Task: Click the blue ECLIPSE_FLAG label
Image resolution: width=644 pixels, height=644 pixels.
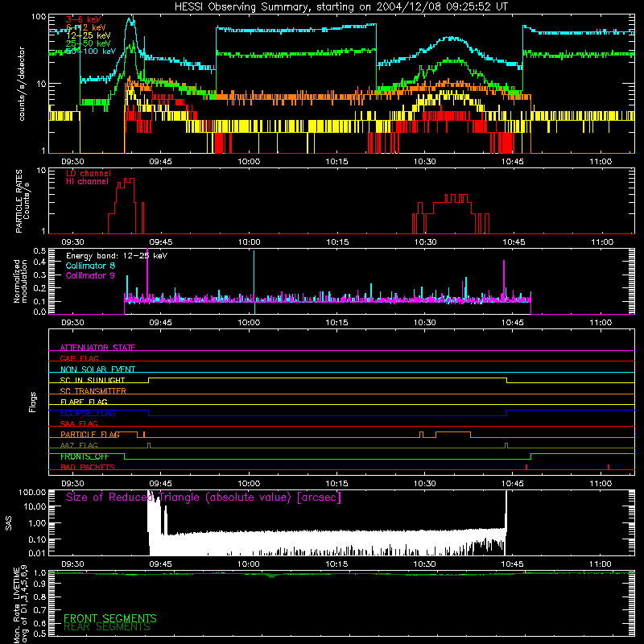Action: (x=88, y=413)
